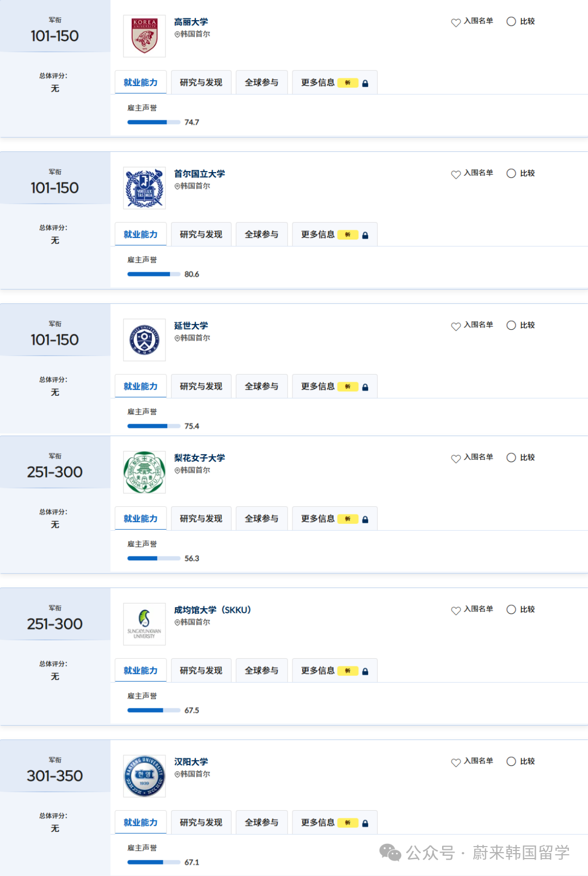Toggle the 比较 radio for 汉阳大学
Image resolution: width=588 pixels, height=876 pixels.
coord(511,761)
